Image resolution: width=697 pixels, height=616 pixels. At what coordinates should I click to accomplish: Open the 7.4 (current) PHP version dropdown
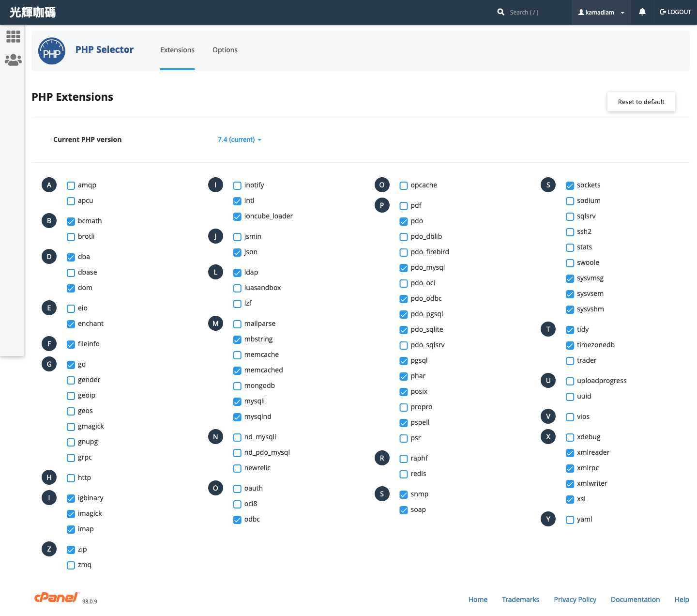[x=239, y=139]
